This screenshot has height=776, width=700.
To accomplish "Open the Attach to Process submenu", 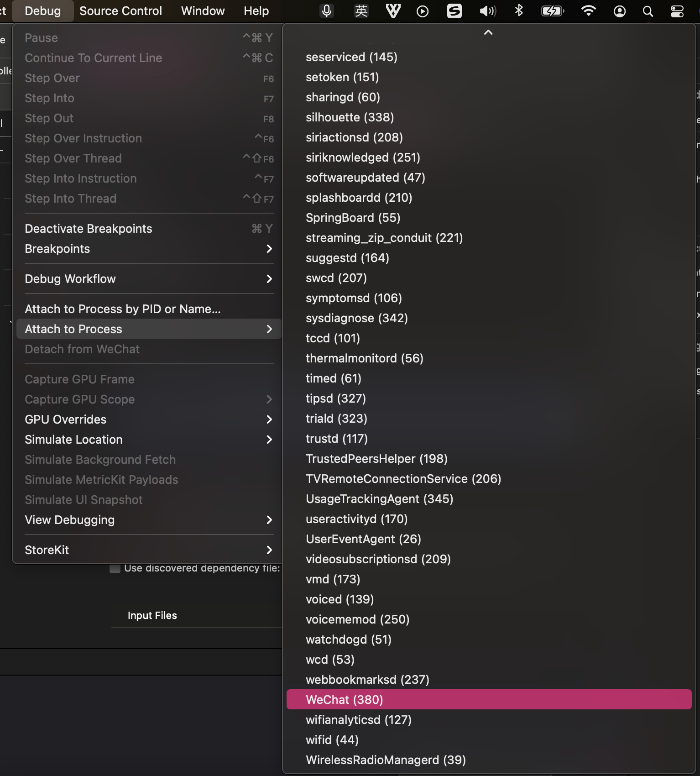I will coord(149,329).
